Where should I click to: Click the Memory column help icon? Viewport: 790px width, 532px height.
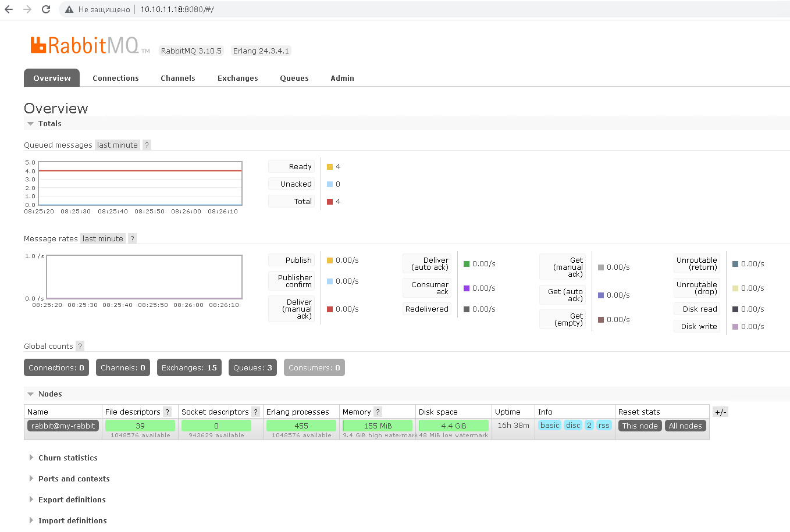point(378,412)
